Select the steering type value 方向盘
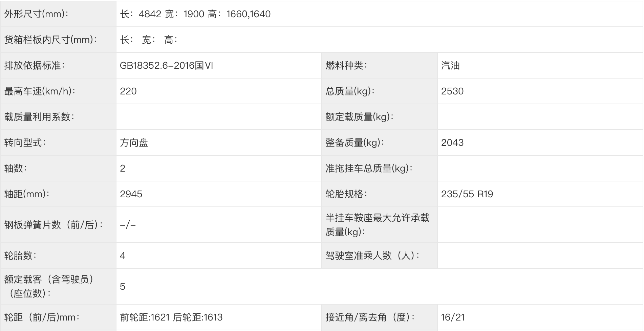The height and width of the screenshot is (331, 644). (134, 142)
